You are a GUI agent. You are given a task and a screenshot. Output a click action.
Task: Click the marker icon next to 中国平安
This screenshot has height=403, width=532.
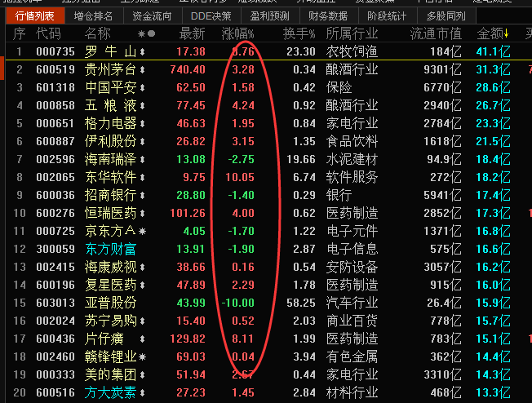click(143, 87)
